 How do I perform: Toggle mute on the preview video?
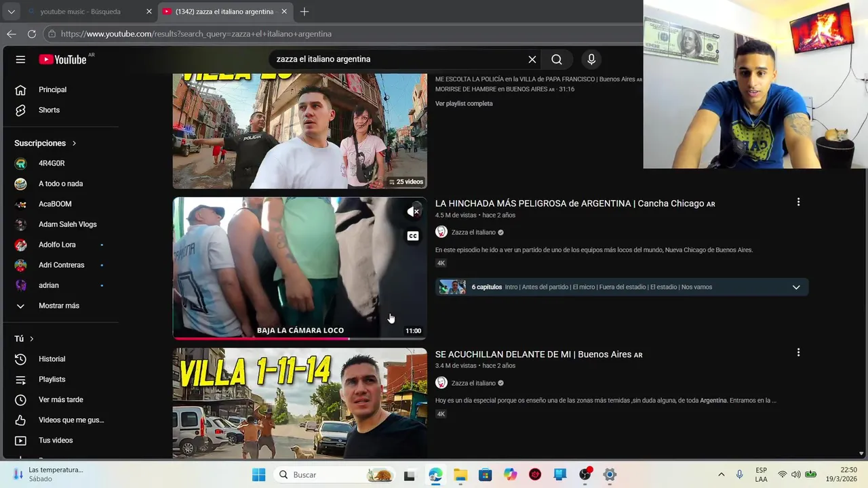tap(413, 211)
